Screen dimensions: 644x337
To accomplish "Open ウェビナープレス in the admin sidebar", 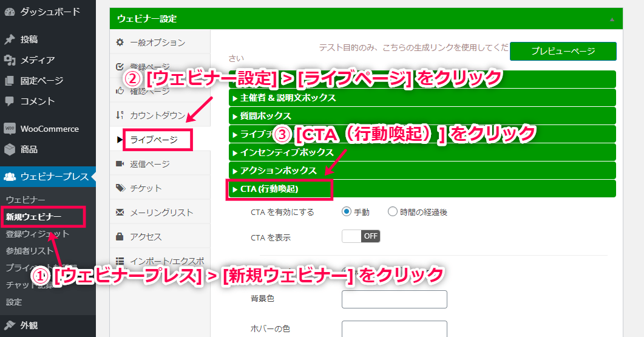I will pos(47,177).
